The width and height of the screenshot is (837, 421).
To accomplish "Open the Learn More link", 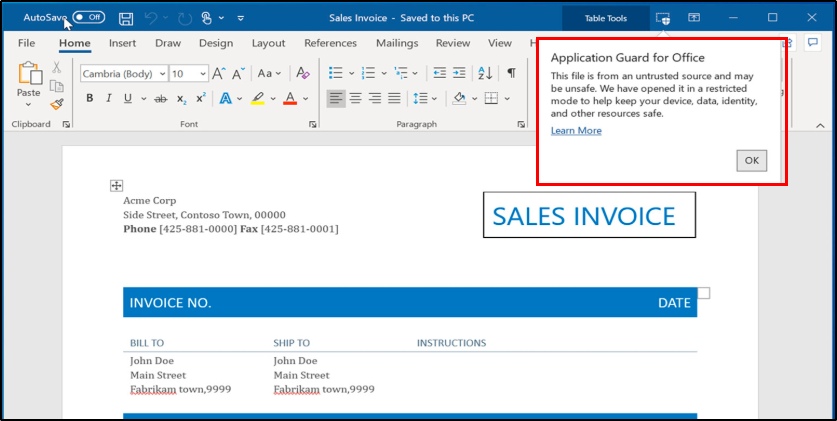I will [576, 131].
